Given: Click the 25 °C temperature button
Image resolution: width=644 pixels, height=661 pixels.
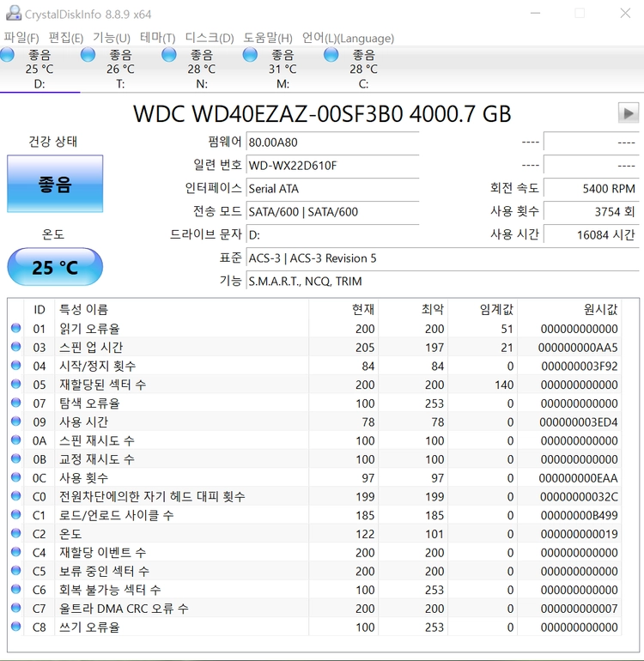Looking at the screenshot, I should point(55,267).
